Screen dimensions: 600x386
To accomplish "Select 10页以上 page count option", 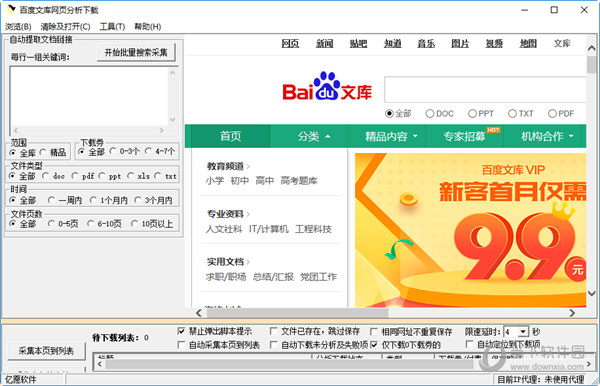I will tap(134, 224).
